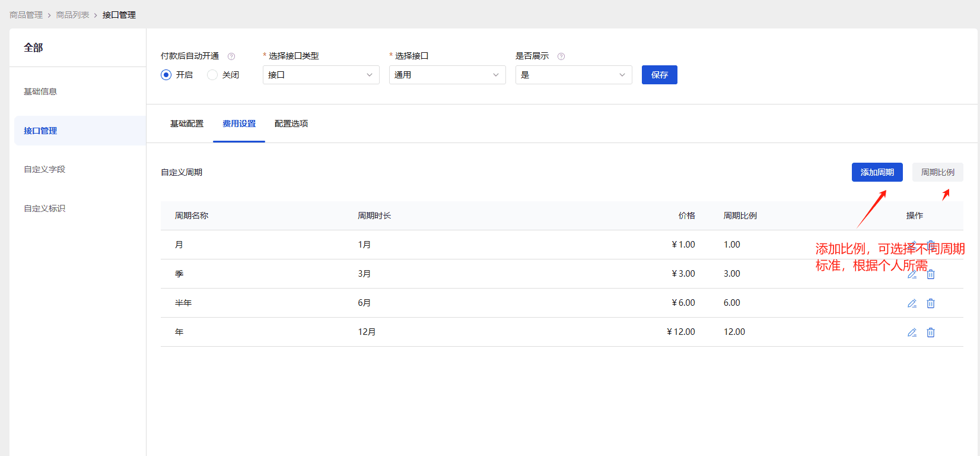Open the 选择接口类型 dropdown

(x=321, y=75)
